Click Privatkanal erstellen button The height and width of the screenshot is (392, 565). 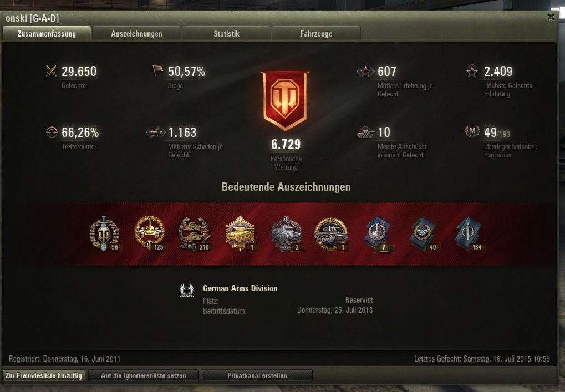[x=257, y=375]
